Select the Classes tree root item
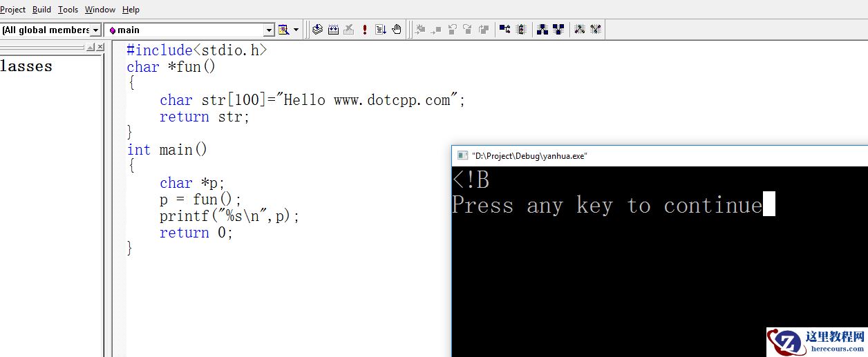This screenshot has width=868, height=357. click(x=26, y=66)
